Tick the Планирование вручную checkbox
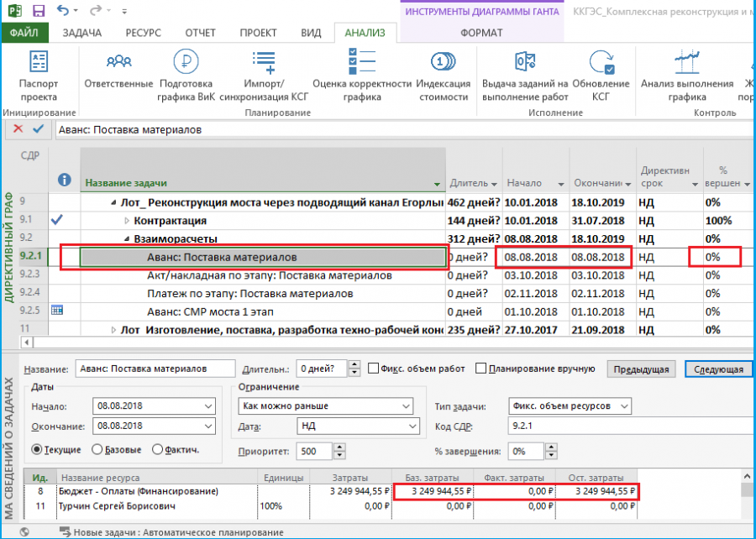The width and height of the screenshot is (756, 539). tap(480, 369)
